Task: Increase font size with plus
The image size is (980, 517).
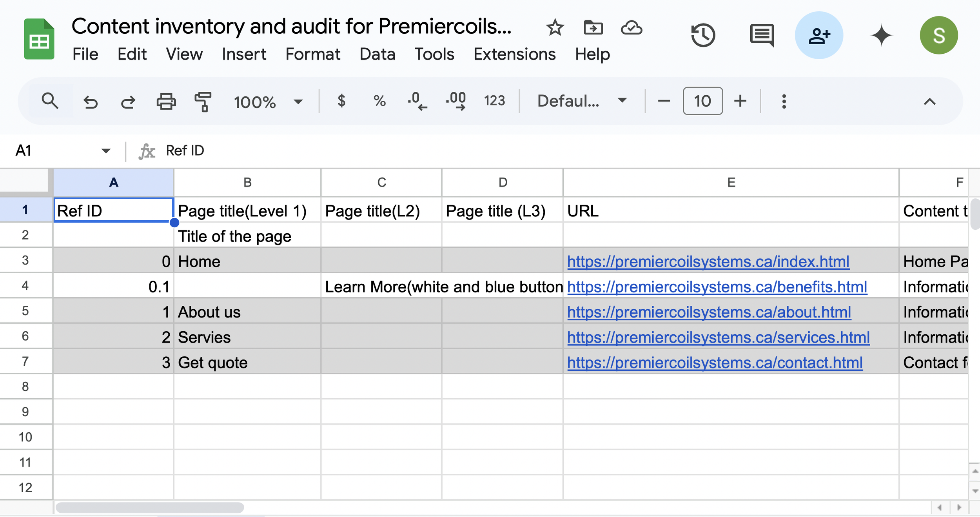Action: click(x=740, y=101)
